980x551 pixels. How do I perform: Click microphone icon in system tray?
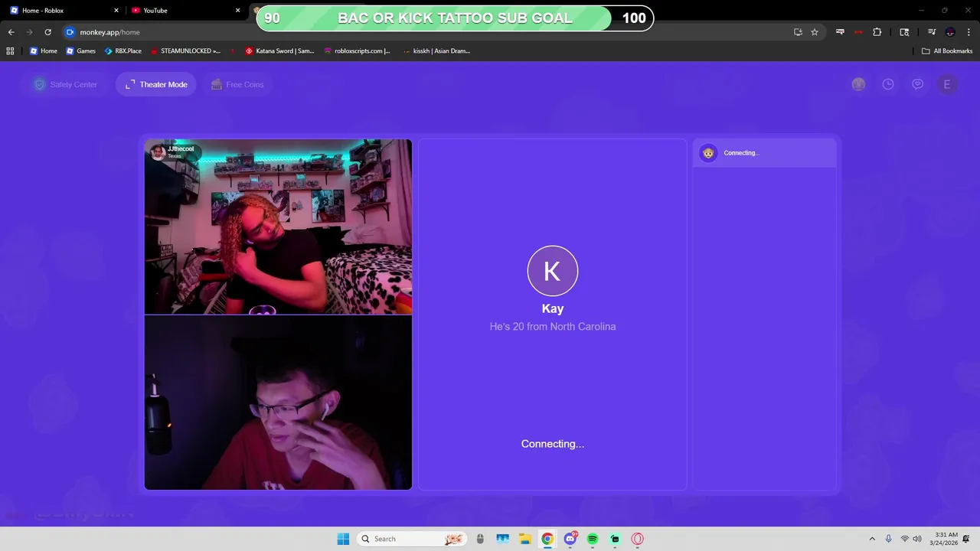[x=888, y=539]
